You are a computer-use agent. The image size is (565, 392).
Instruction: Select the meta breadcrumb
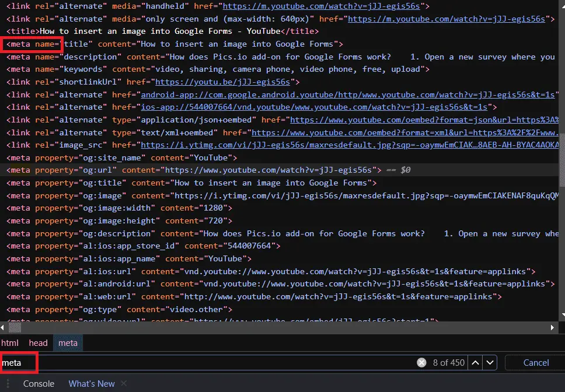tap(68, 343)
